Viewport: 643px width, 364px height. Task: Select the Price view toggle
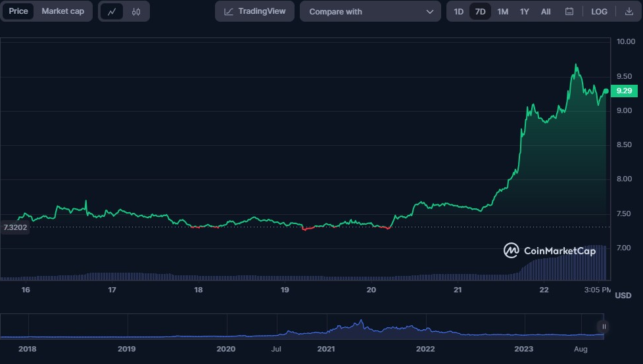click(x=18, y=11)
